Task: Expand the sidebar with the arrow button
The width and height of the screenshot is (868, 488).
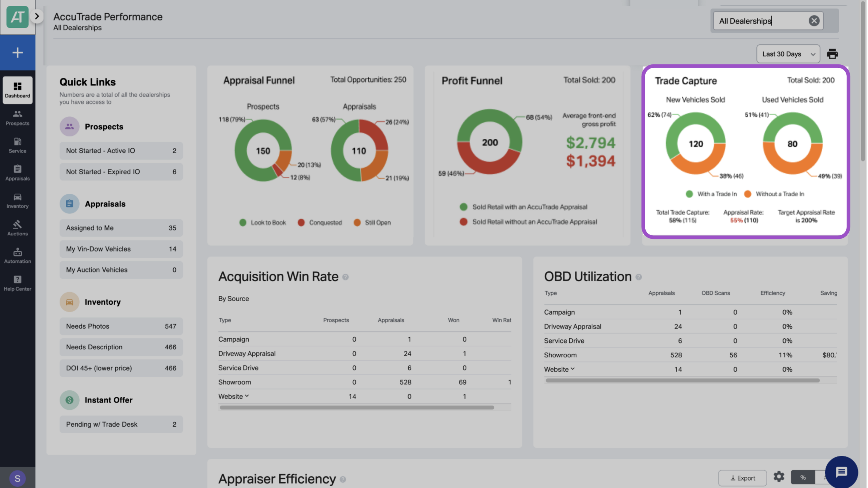Action: 37,16
